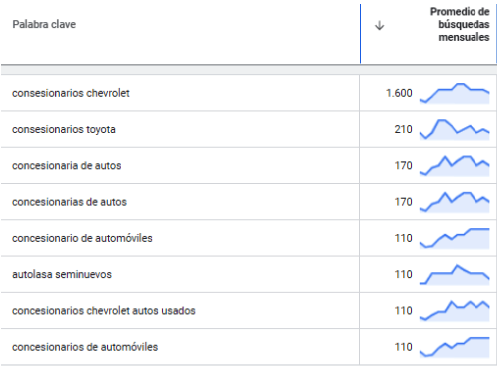This screenshot has height=367, width=498.
Task: Open trend sparkline for concesionarios de automóviles
Action: pos(455,348)
